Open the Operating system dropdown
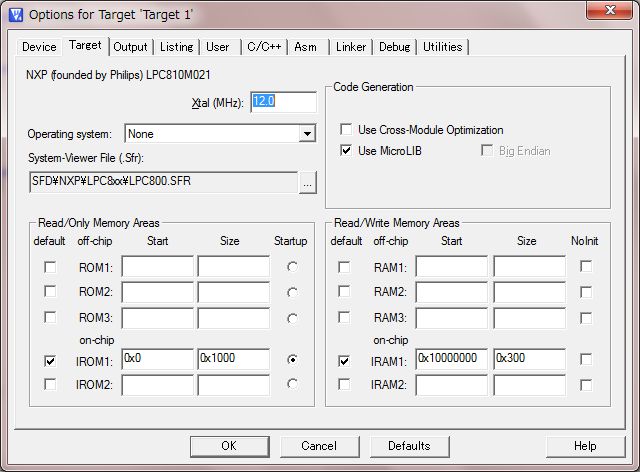This screenshot has height=472, width=640. (x=307, y=134)
